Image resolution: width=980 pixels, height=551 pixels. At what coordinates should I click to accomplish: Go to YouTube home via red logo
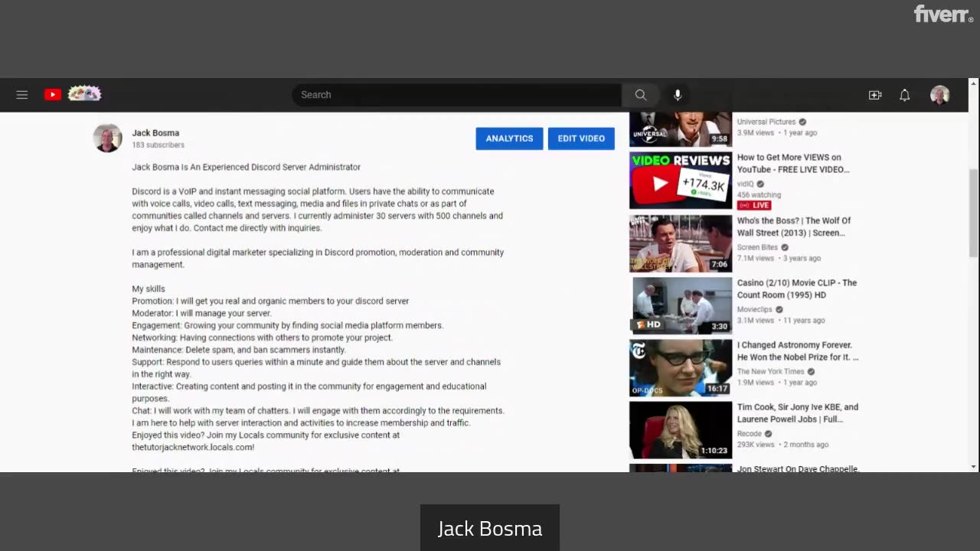53,95
